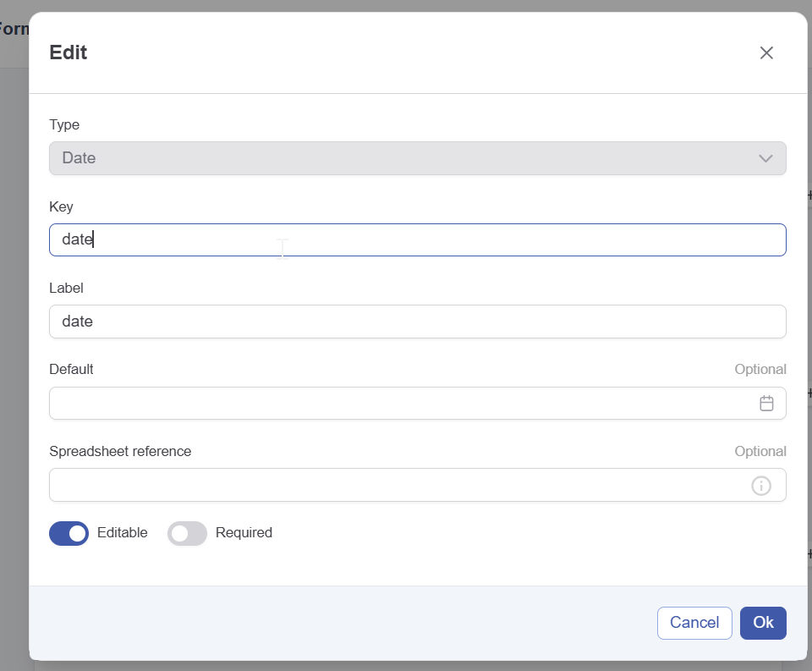The width and height of the screenshot is (812, 671).
Task: Click the Type field caption
Action: pos(64,125)
